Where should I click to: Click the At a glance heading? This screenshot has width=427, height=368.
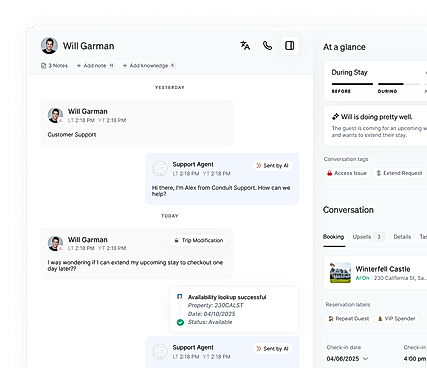coord(344,47)
